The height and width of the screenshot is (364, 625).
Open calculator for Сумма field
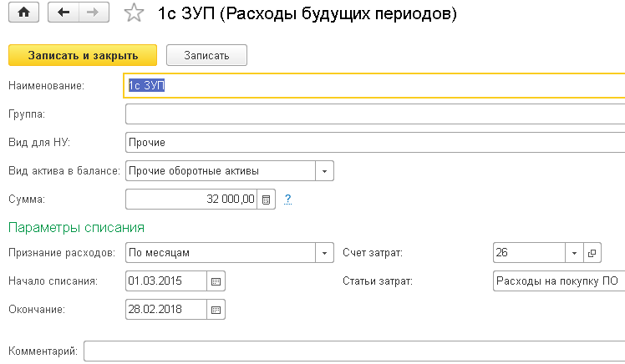coord(267,200)
